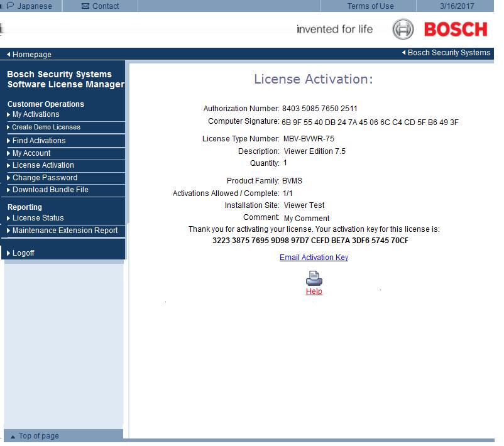This screenshot has height=446, width=504.
Task: Open Bosch Security Systems link
Action: click(449, 53)
